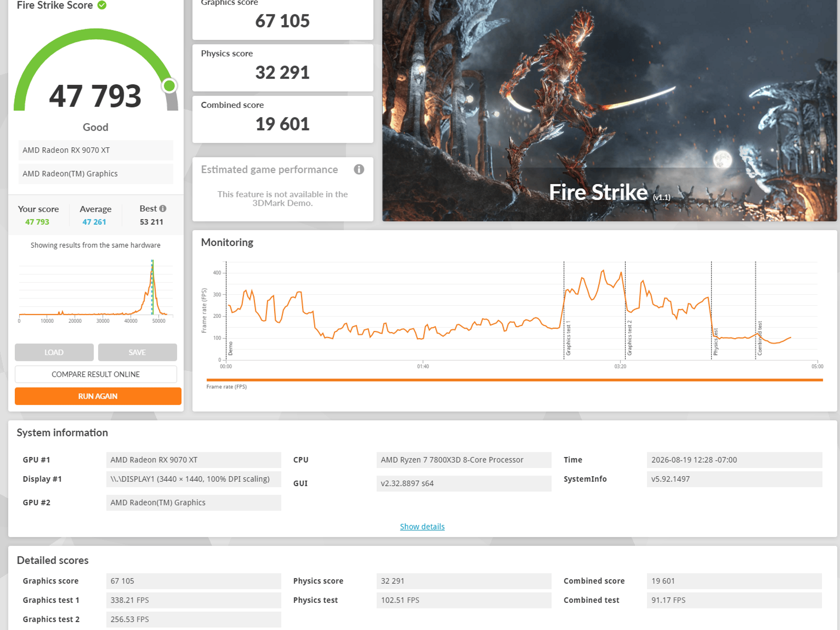Image resolution: width=840 pixels, height=630 pixels.
Task: Click the Fire Strike Score title
Action: [x=55, y=5]
